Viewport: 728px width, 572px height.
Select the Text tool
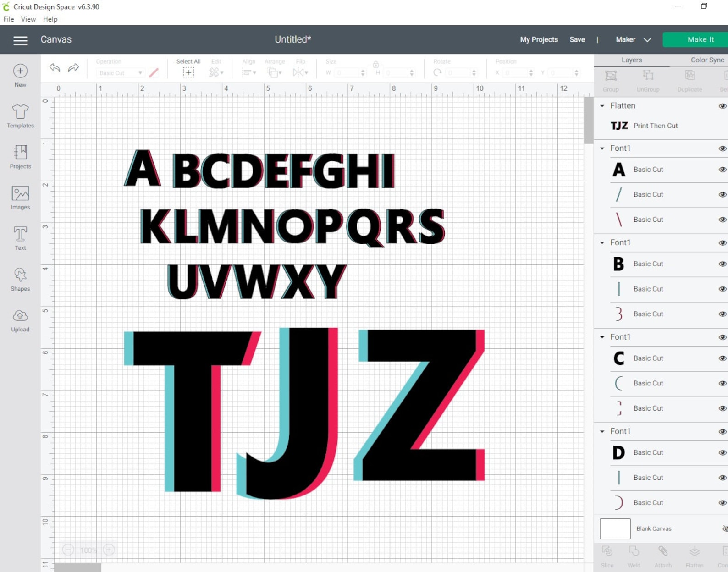click(20, 238)
